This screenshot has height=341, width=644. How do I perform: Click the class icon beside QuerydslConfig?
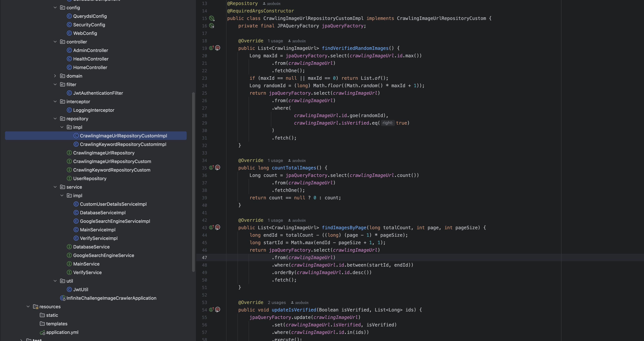click(x=69, y=16)
